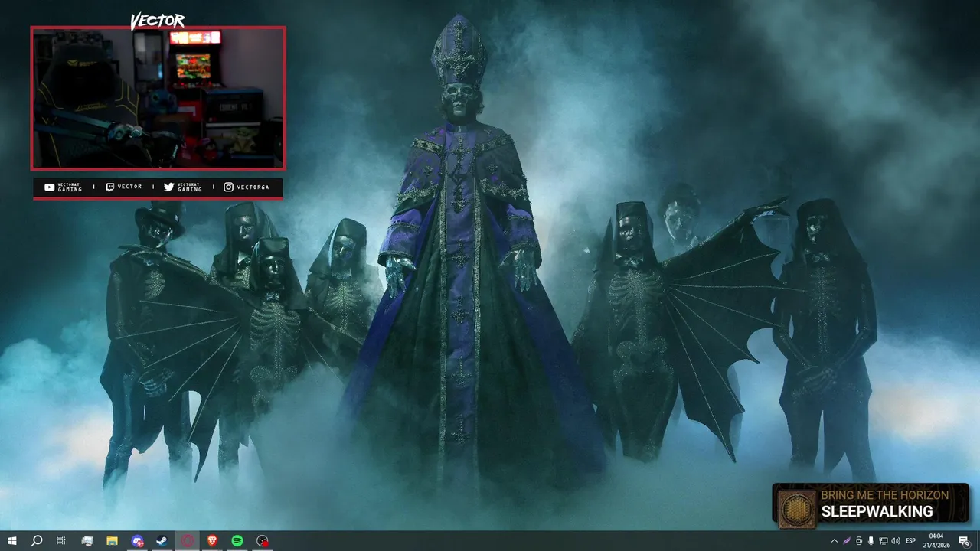Click BRING ME THE HORIZON artist text

(884, 495)
